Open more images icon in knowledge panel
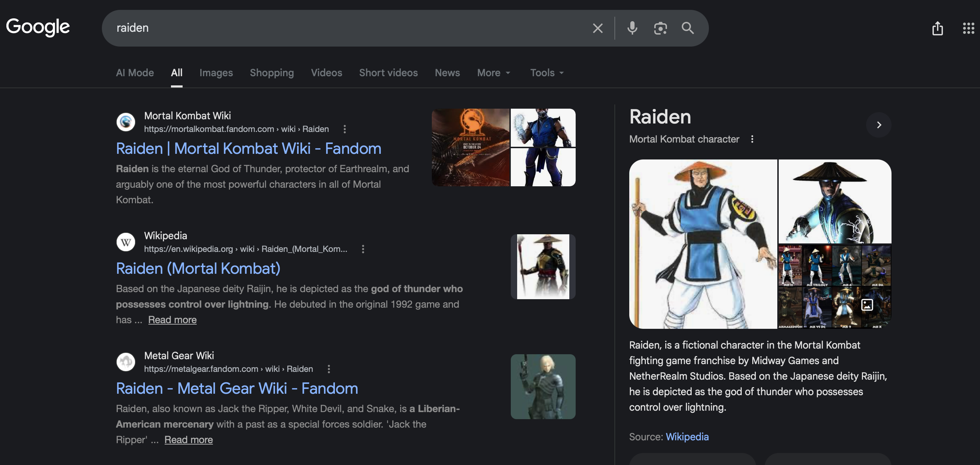980x465 pixels. (x=867, y=305)
